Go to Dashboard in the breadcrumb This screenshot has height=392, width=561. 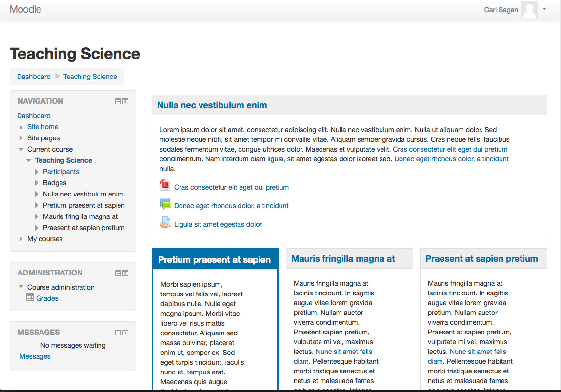(x=34, y=77)
